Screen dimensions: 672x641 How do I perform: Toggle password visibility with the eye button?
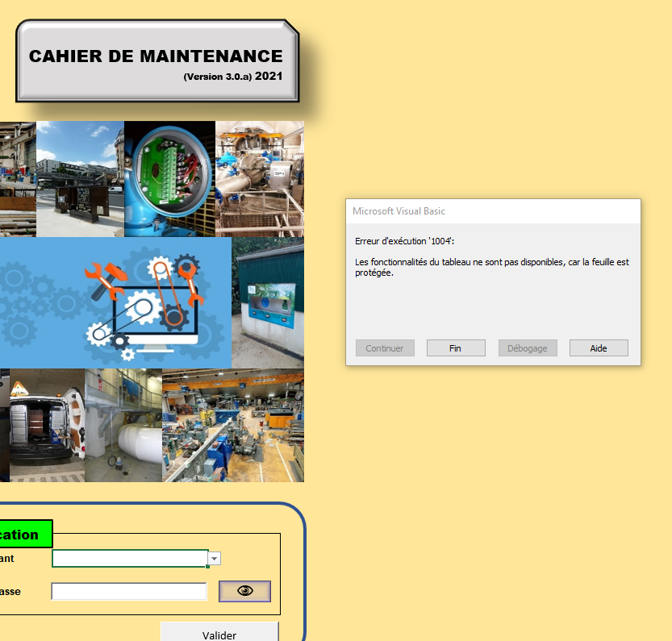[244, 591]
